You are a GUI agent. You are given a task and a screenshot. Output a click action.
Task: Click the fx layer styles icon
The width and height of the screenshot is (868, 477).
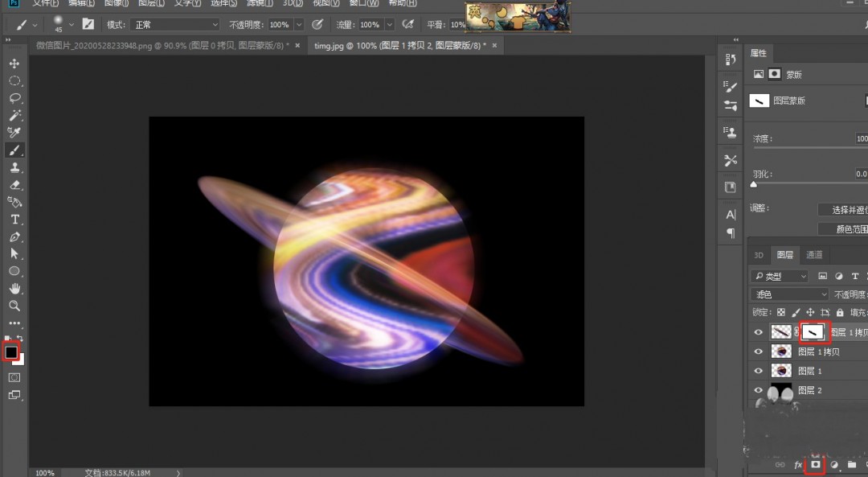point(796,464)
